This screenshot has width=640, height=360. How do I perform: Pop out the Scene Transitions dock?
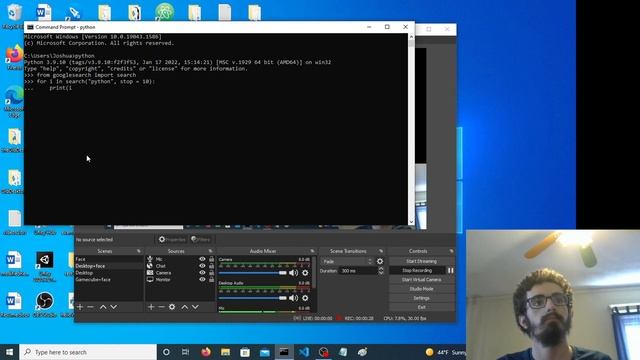[381, 251]
